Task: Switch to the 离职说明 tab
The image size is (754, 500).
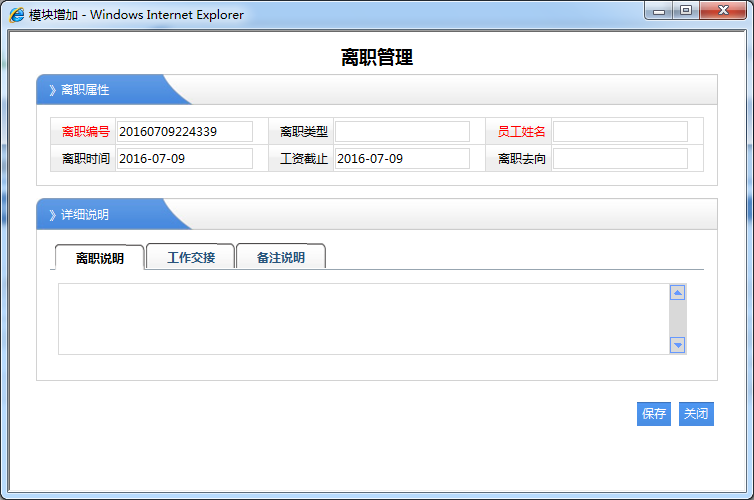Action: point(100,258)
